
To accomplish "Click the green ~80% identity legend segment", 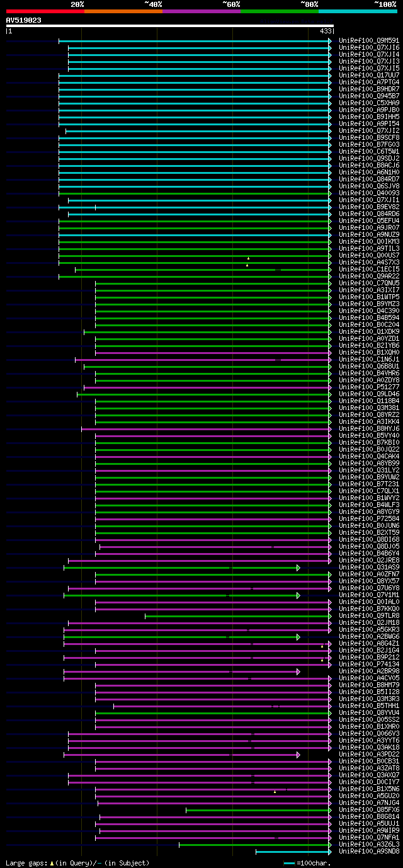I will click(279, 11).
